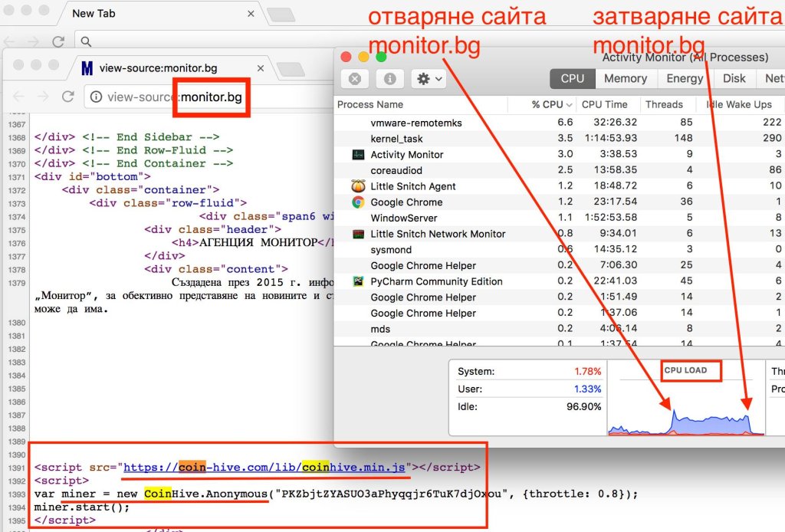Image resolution: width=785 pixels, height=532 pixels.
Task: Sort by the Idle Wake Ups column
Action: pyautogui.click(x=739, y=104)
